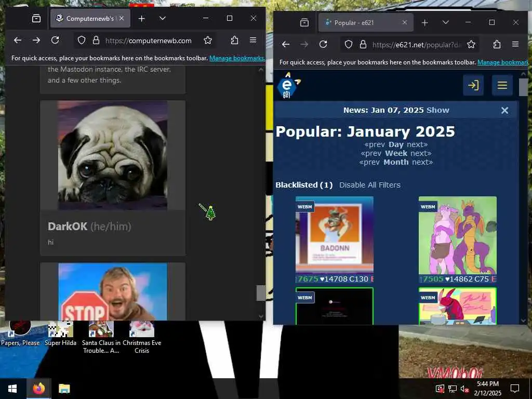This screenshot has width=532, height=399.
Task: View site security lock for computernewb.com
Action: (x=96, y=41)
